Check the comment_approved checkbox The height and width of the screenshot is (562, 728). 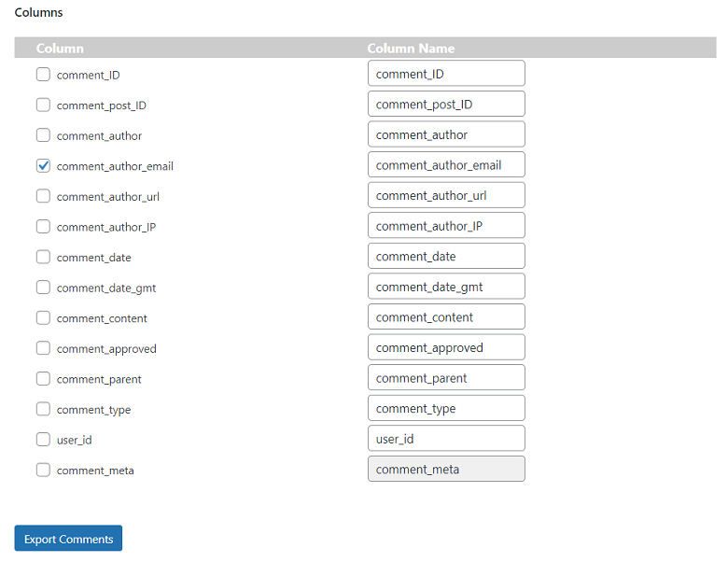tap(43, 348)
